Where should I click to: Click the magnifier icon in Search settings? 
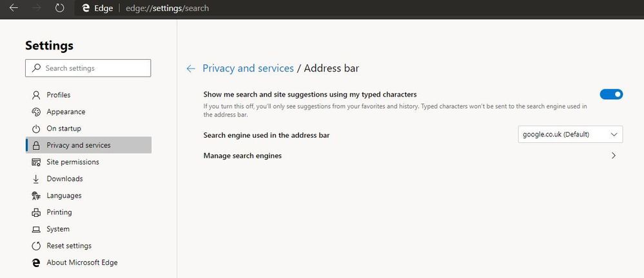[37, 68]
